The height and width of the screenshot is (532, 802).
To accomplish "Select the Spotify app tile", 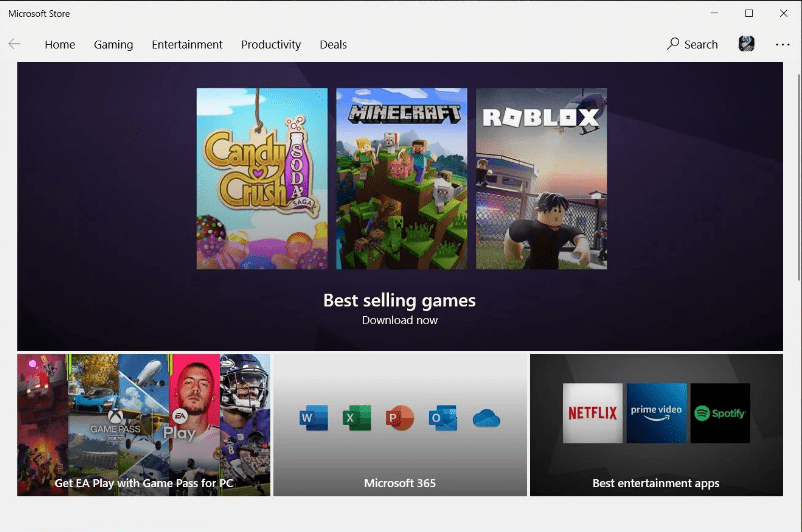I will (720, 413).
